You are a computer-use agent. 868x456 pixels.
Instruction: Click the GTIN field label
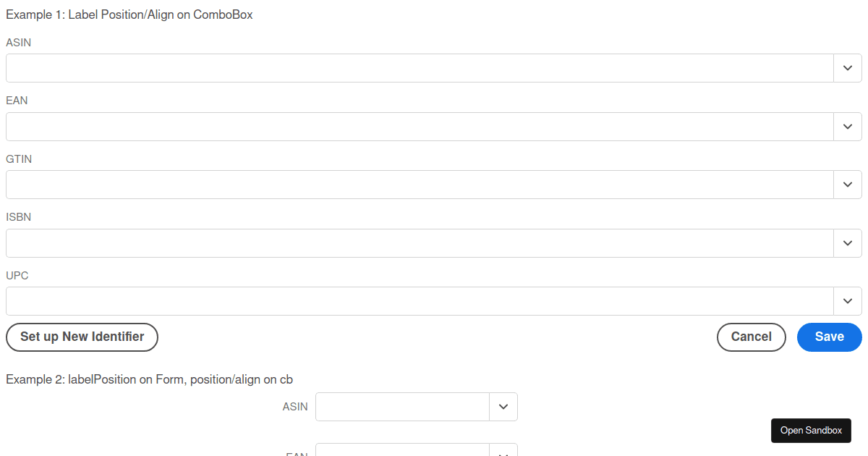19,159
